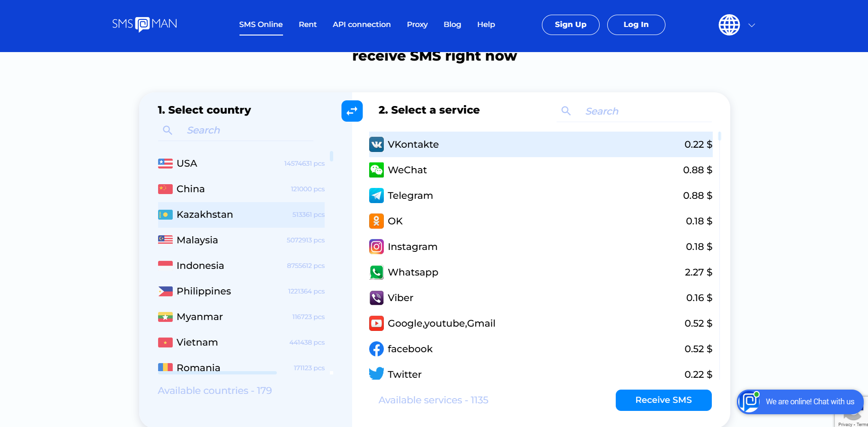Choose Indonesia country name
868x427 pixels.
(x=200, y=266)
